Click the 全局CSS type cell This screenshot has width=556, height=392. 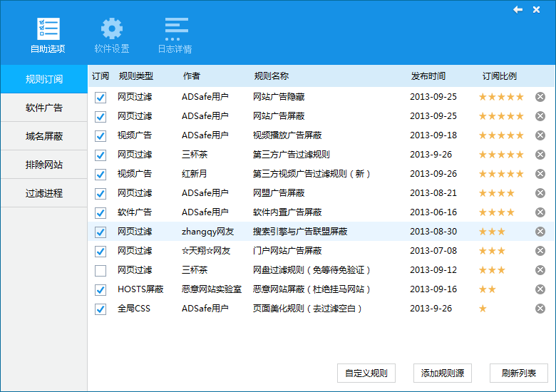(134, 309)
